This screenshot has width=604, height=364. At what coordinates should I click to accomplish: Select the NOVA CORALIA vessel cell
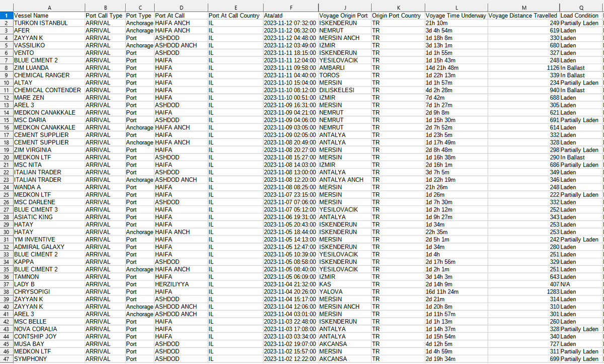pyautogui.click(x=49, y=329)
